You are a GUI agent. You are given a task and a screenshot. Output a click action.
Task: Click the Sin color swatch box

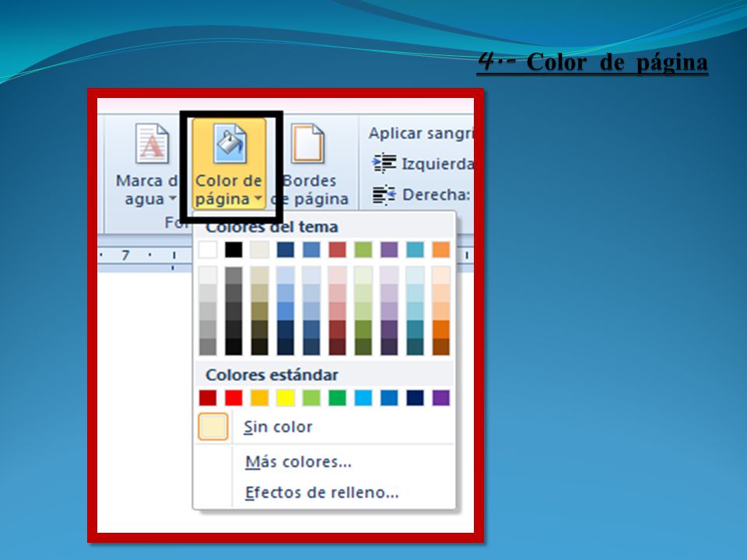pyautogui.click(x=213, y=427)
